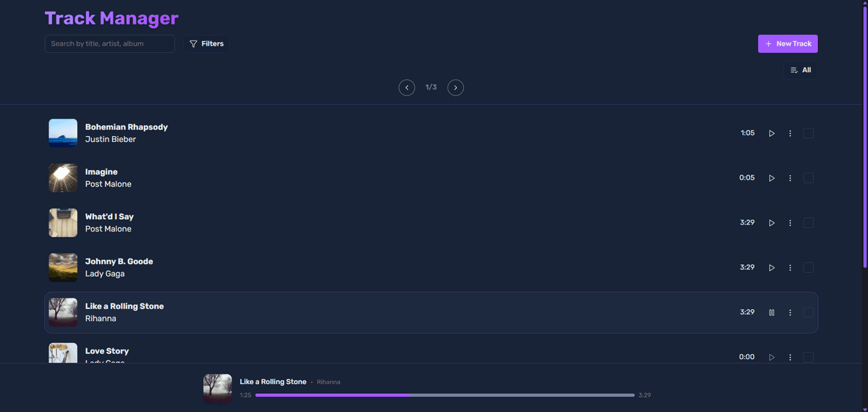Focus the search by title field

110,44
